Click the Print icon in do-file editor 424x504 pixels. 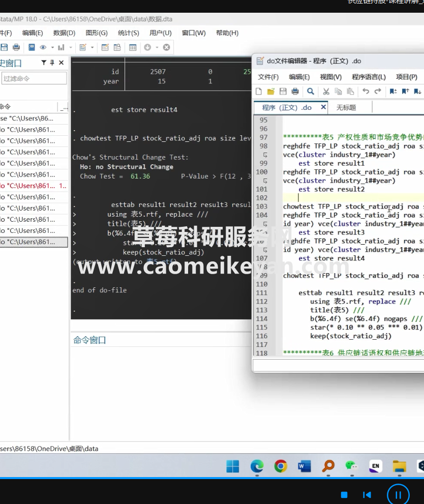pos(295,91)
